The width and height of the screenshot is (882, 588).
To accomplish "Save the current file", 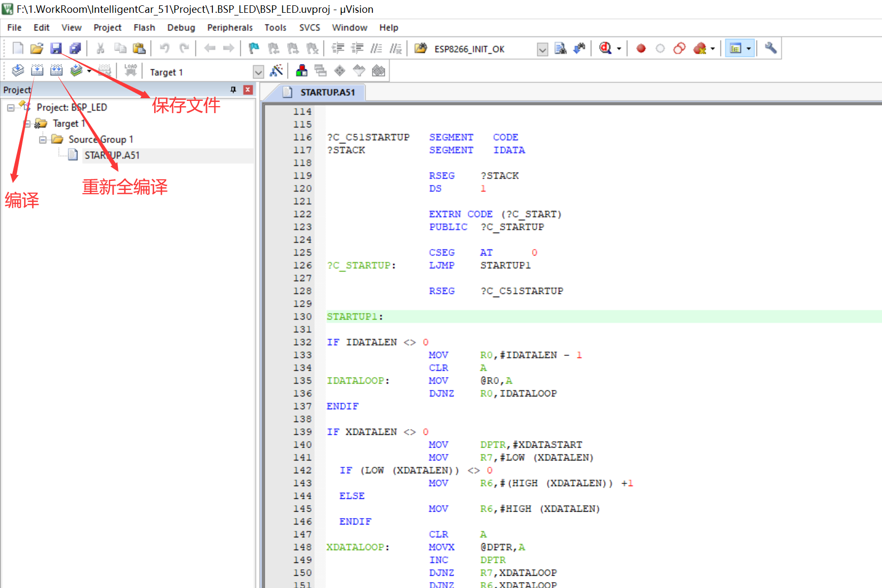I will [x=56, y=49].
